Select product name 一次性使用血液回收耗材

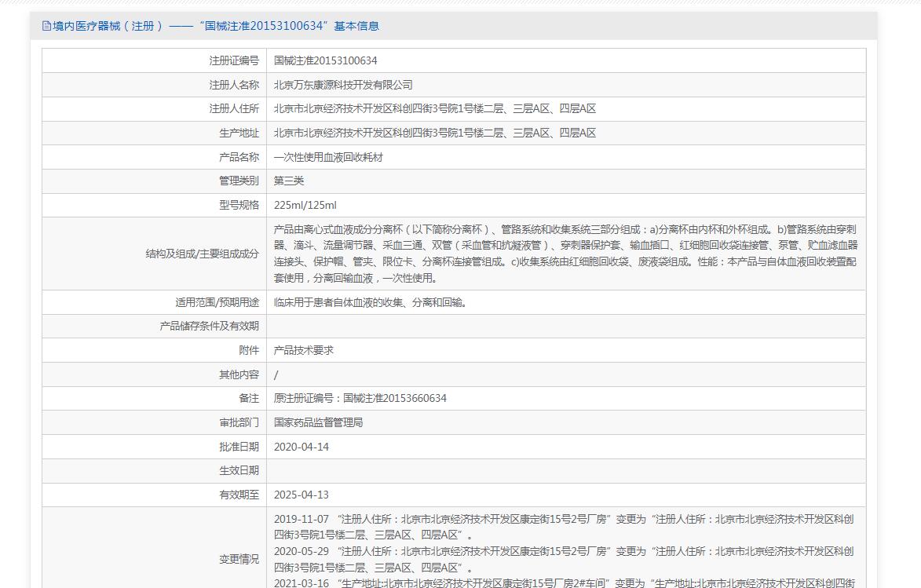coord(328,157)
